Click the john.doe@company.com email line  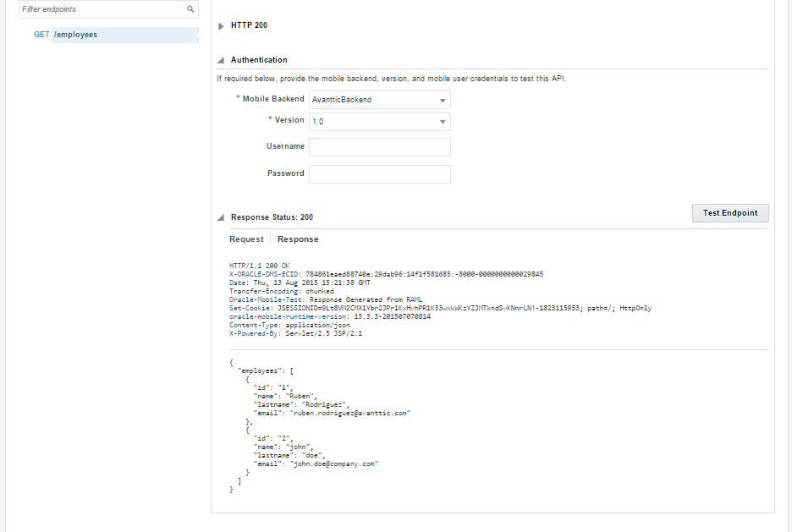point(316,463)
